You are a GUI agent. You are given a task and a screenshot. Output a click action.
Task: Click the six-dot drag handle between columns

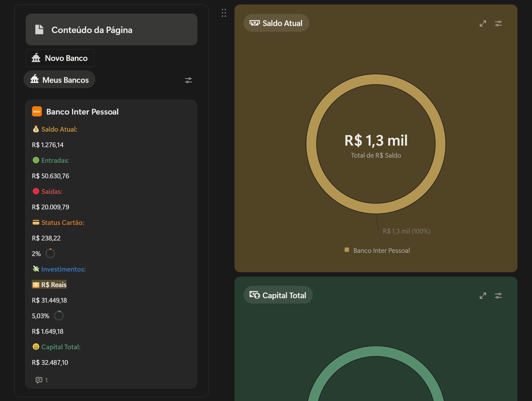click(x=224, y=13)
